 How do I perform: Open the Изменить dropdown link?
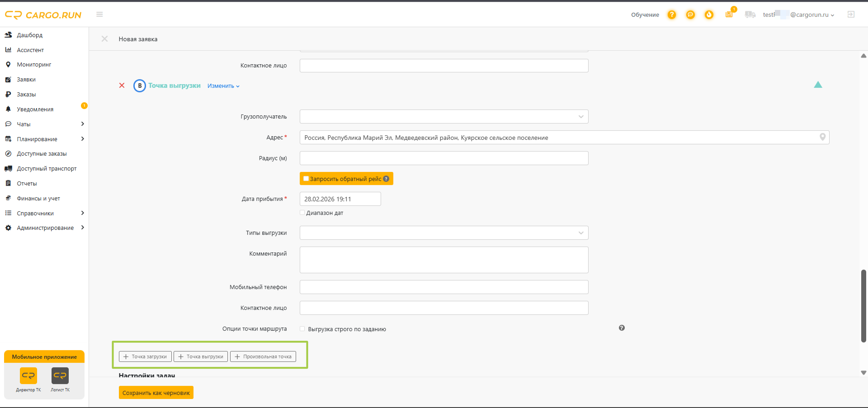pos(223,86)
